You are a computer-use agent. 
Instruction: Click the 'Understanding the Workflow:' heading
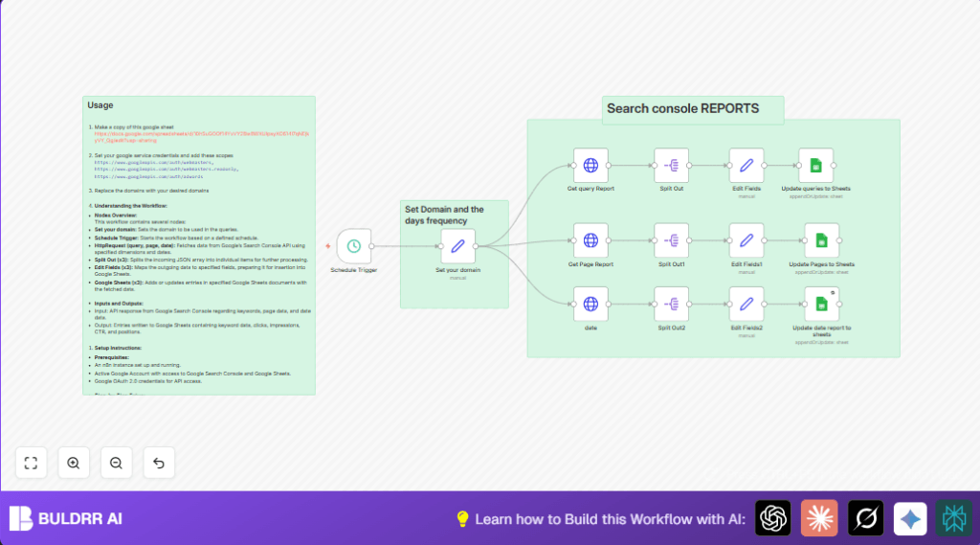[130, 206]
